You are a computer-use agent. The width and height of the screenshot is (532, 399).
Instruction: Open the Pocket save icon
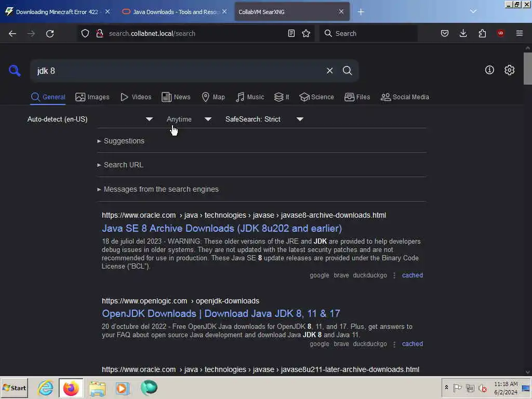(x=445, y=33)
